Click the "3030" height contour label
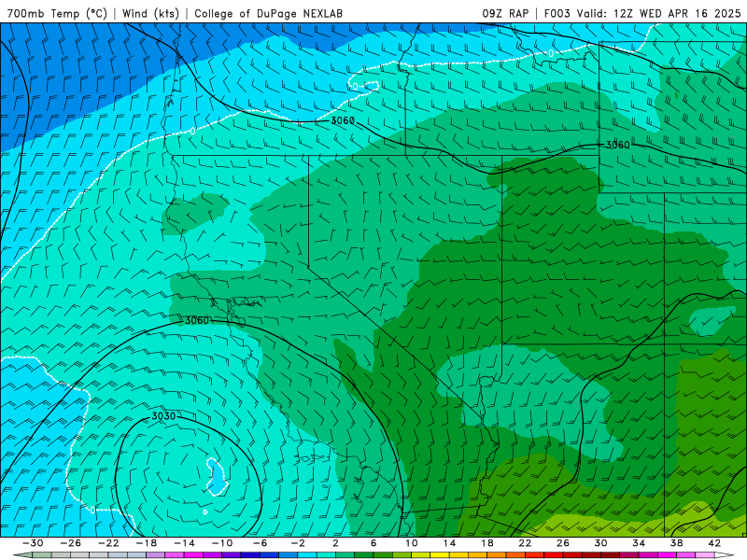 (x=163, y=416)
